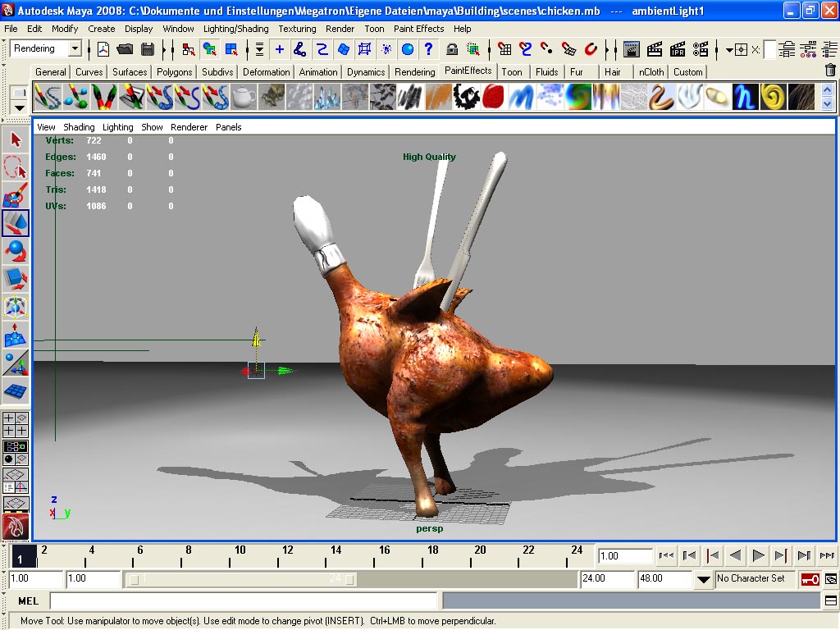Toggle the red Auto Keyframe key button
The width and height of the screenshot is (840, 630).
(810, 579)
